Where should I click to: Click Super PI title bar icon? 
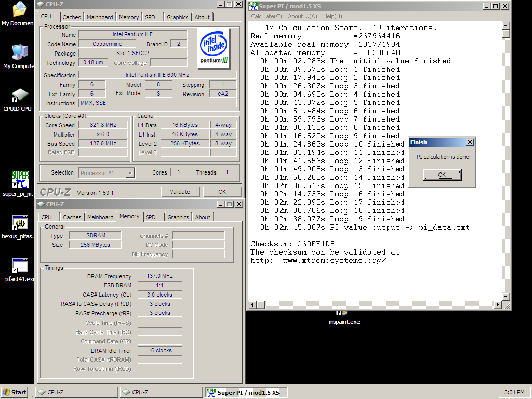coord(253,6)
